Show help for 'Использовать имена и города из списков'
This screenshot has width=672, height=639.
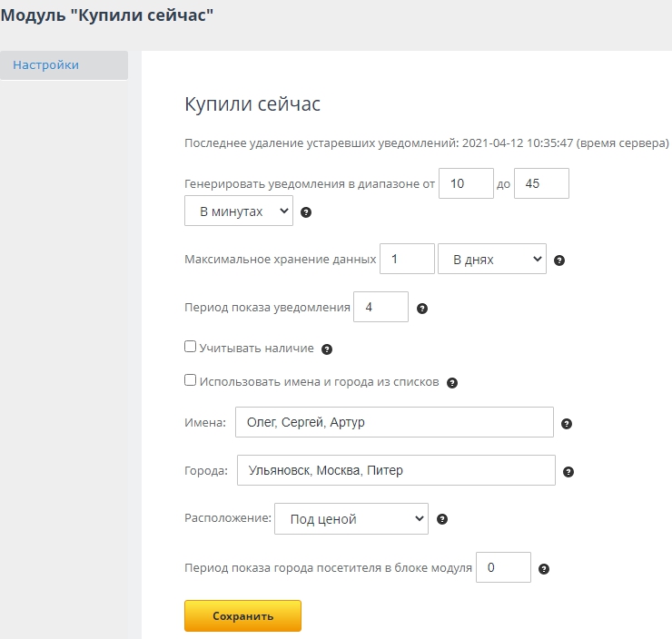click(x=452, y=383)
